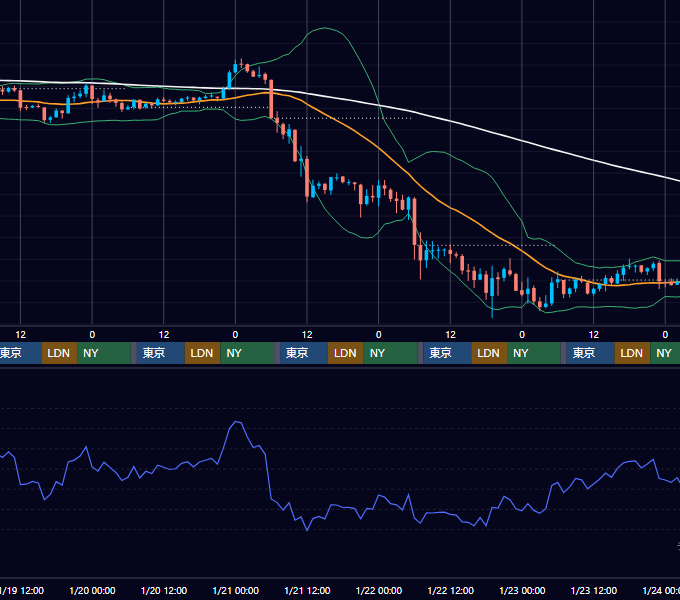Click the 東京 session block on 1/20
Viewport: 680px width, 600px height.
coord(160,353)
